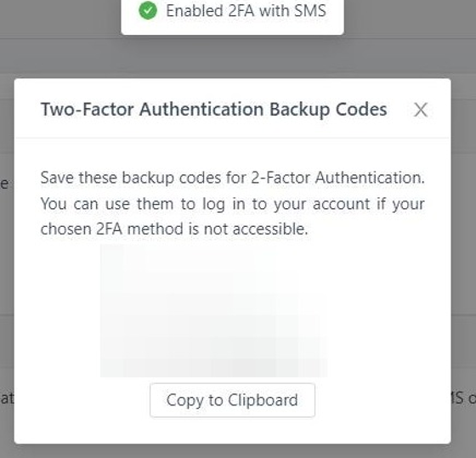Click the '2-Factor Authentication' phrase in description
476x458 pixels.
(x=338, y=178)
